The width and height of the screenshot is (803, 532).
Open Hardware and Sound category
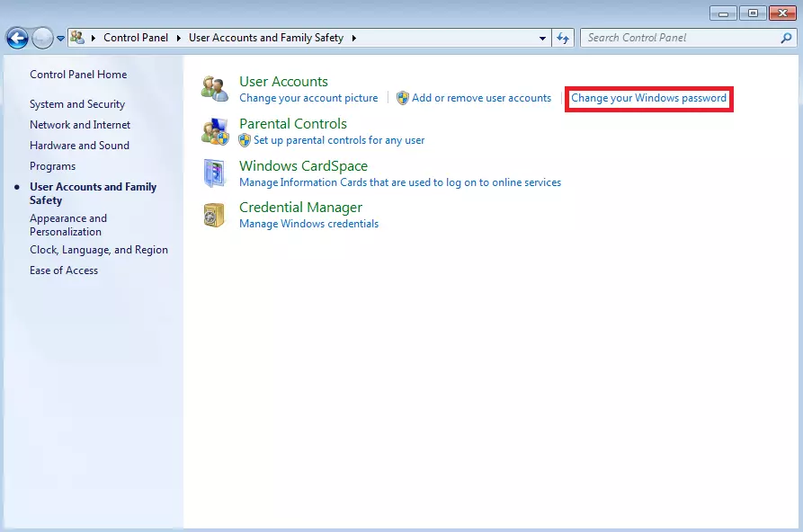pyautogui.click(x=79, y=146)
